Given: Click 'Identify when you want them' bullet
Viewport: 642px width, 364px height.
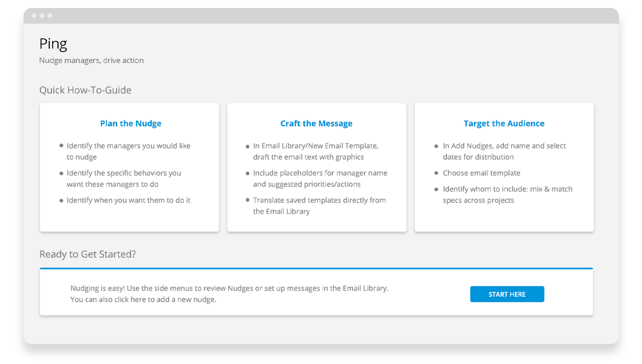Looking at the screenshot, I should 128,200.
